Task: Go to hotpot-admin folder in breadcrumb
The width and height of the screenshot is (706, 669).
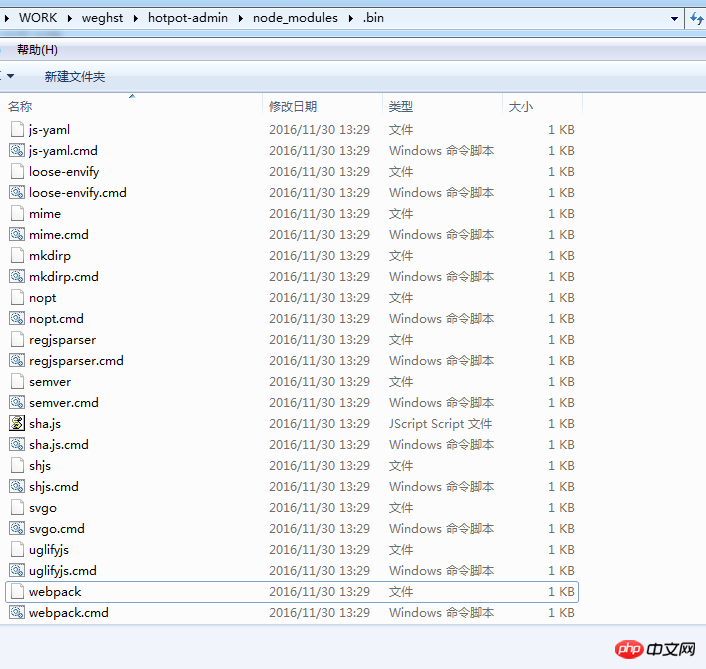Action: pyautogui.click(x=188, y=18)
